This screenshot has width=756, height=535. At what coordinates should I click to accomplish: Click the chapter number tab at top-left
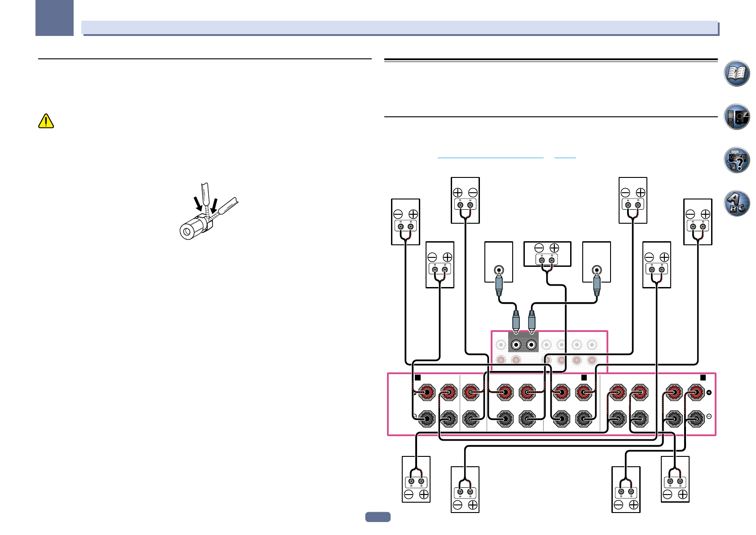[x=54, y=18]
